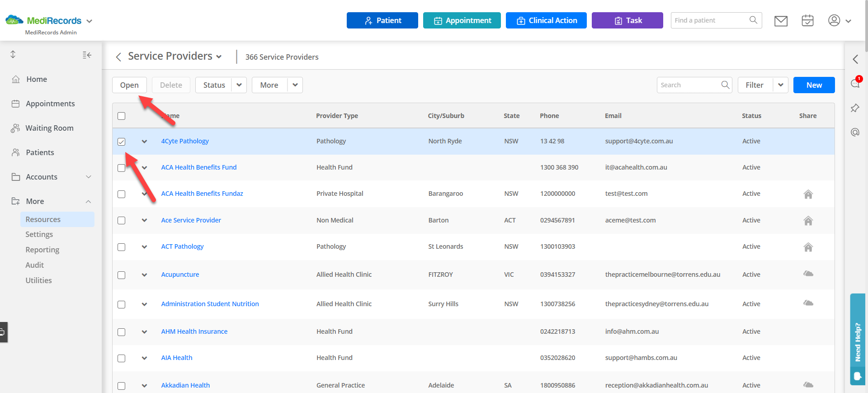
Task: Open the Akkadian Health link
Action: tap(185, 385)
